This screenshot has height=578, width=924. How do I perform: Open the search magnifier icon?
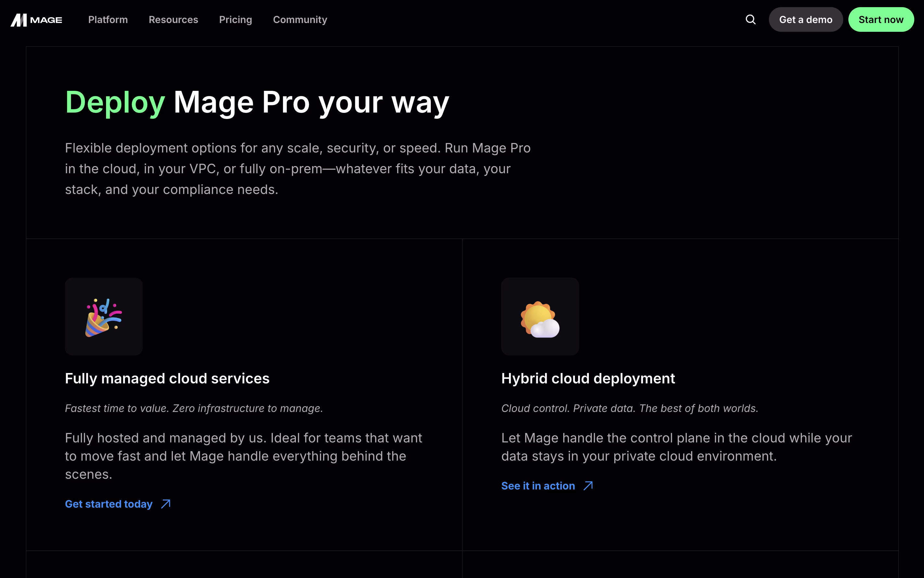[x=750, y=19]
